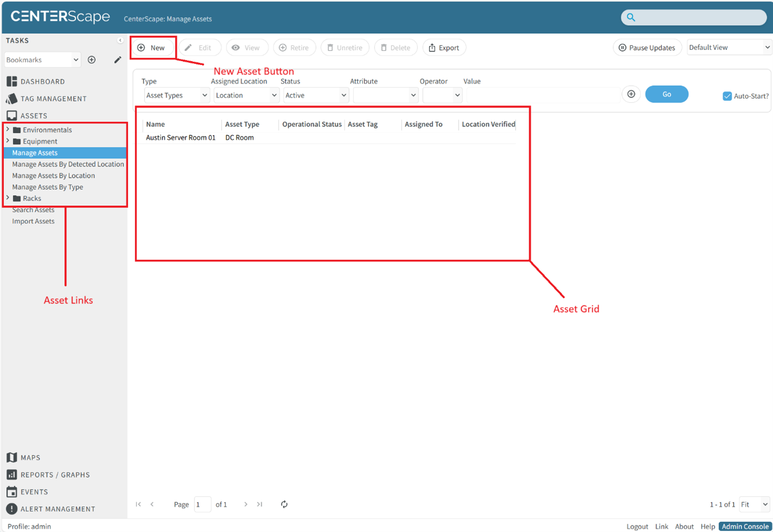Pause Updates for the asset grid
The image size is (773, 532).
pyautogui.click(x=647, y=48)
